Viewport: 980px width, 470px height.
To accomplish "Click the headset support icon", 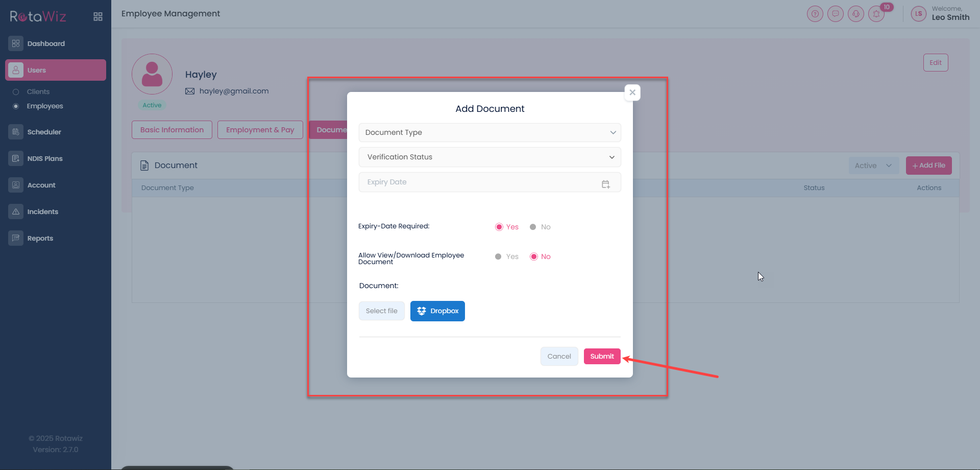I will (x=855, y=14).
